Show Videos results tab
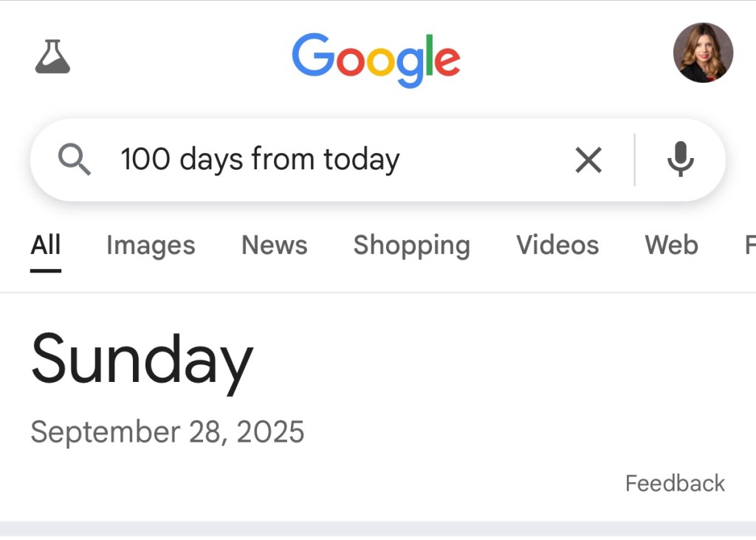Image resolution: width=756 pixels, height=540 pixels. [557, 245]
